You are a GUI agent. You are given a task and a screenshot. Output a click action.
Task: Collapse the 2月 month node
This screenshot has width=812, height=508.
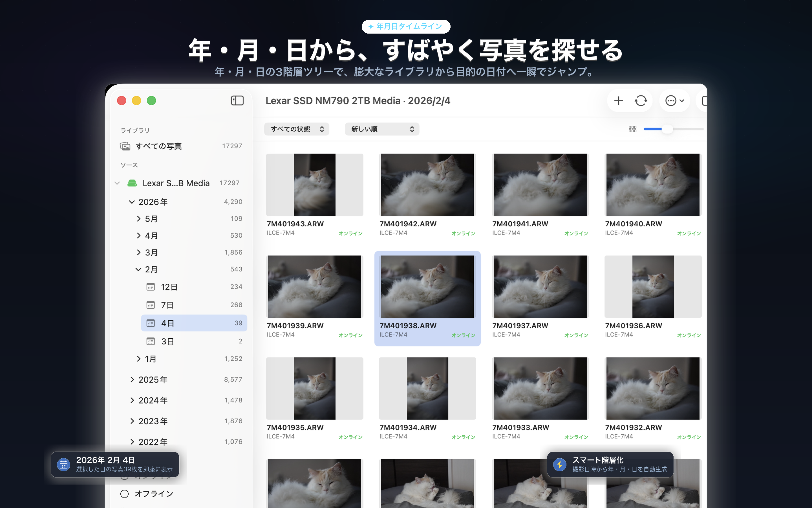138,270
